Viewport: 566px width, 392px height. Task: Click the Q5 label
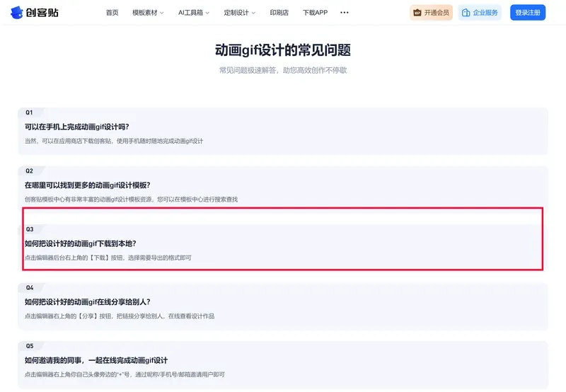tap(30, 346)
